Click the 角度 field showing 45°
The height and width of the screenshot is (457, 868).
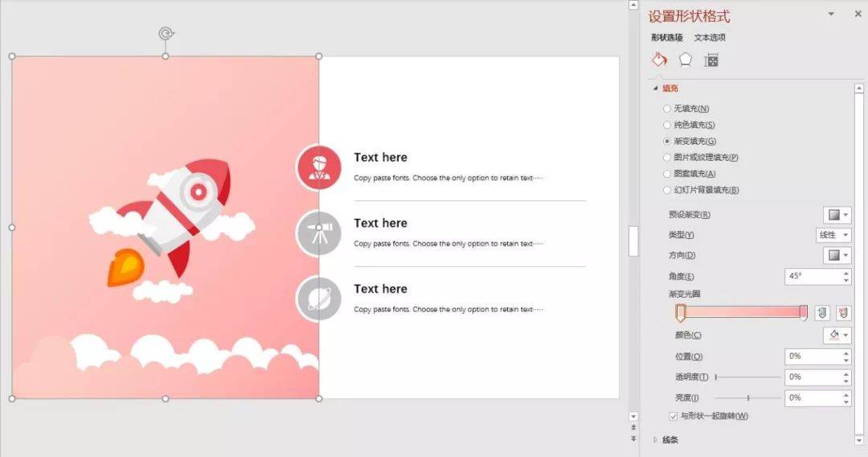tap(813, 277)
